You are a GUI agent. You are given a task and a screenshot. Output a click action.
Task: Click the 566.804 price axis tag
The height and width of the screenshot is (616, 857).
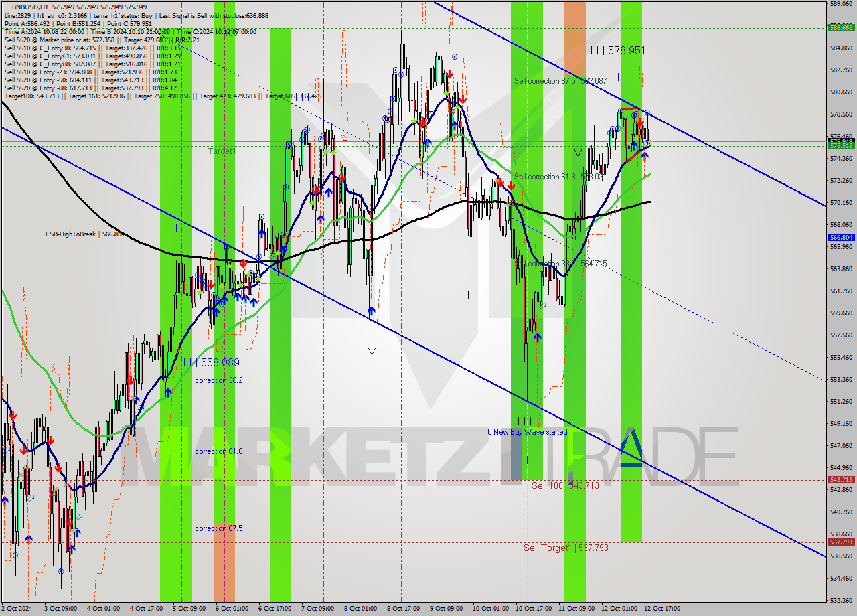pos(841,238)
